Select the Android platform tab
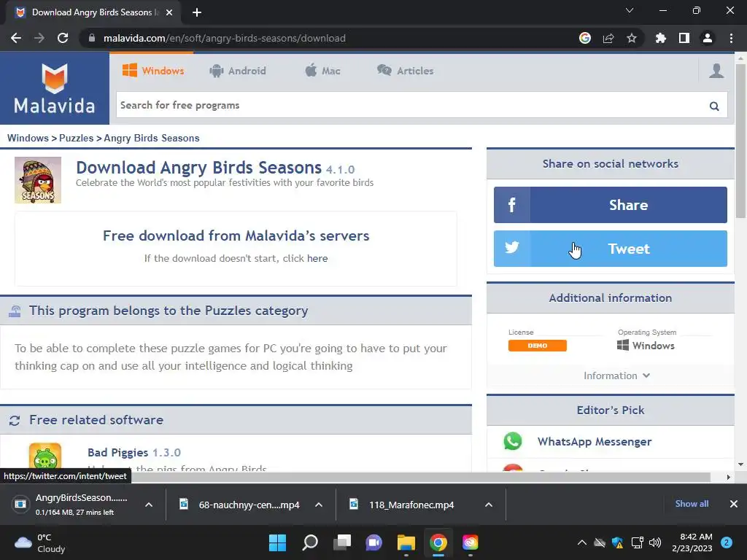This screenshot has width=747, height=560. 238,71
